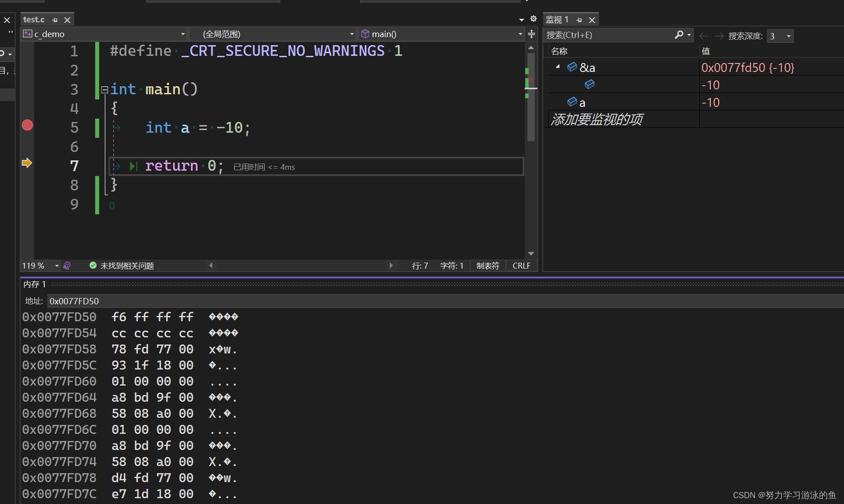Select the watch row for variable a
844x504 pixels.
pyautogui.click(x=696, y=102)
